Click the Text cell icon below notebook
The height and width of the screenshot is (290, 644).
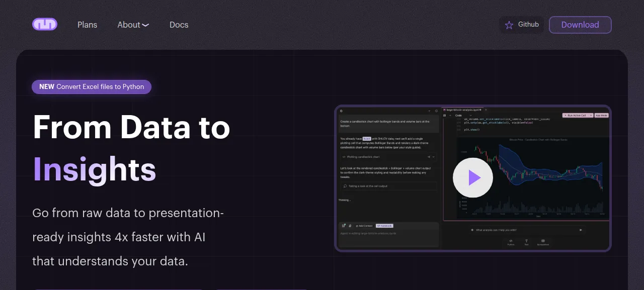(x=527, y=242)
